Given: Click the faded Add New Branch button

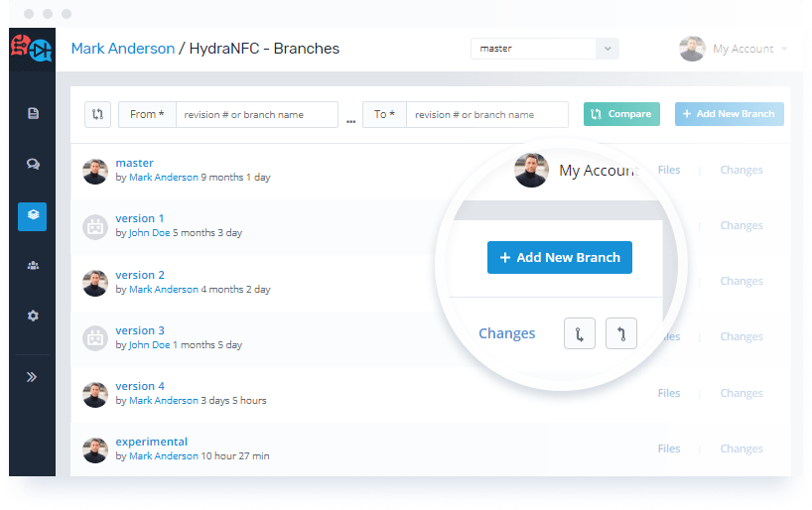Looking at the screenshot, I should click(730, 114).
